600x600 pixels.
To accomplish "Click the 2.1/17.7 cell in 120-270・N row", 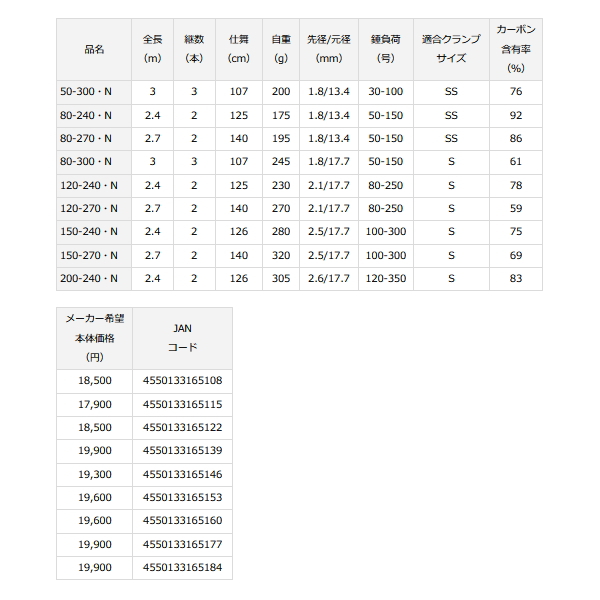I will point(329,209).
